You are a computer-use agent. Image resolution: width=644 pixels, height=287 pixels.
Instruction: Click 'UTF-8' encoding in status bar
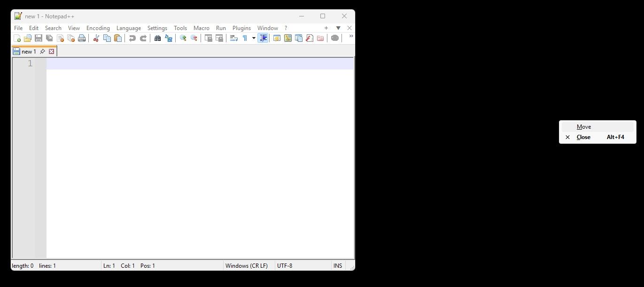pyautogui.click(x=285, y=266)
